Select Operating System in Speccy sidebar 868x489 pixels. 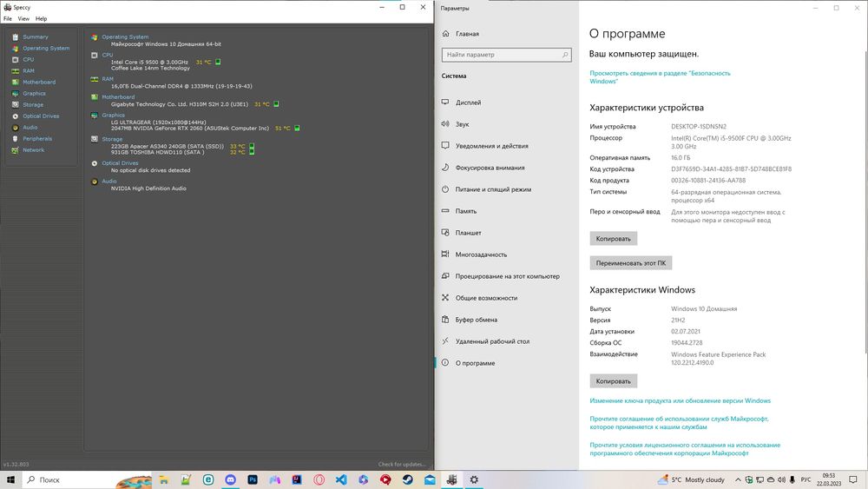(46, 48)
